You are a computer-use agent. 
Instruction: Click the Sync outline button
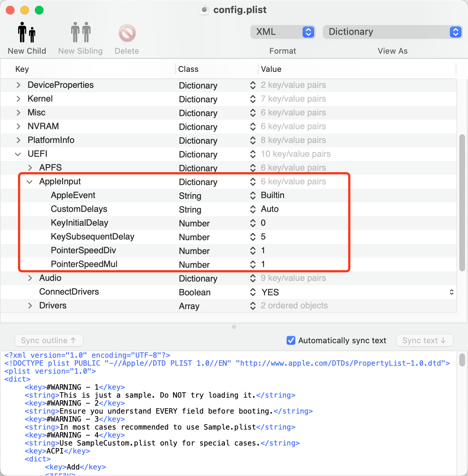tap(49, 340)
